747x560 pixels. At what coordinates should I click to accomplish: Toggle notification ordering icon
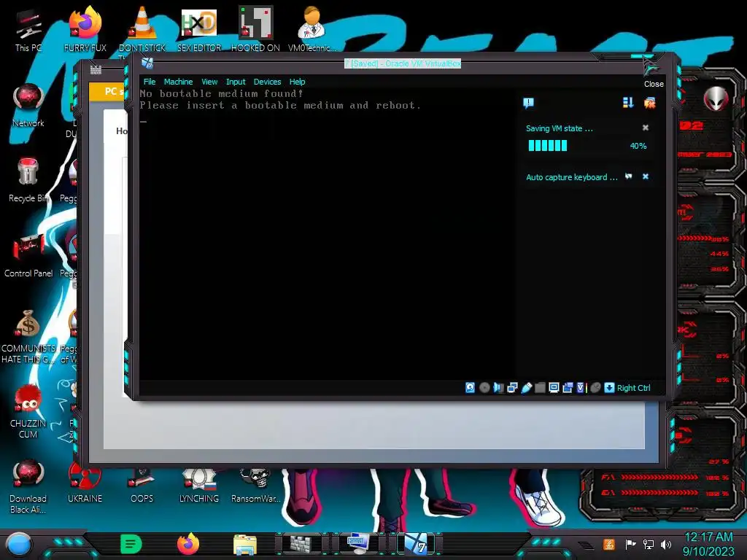(x=628, y=102)
